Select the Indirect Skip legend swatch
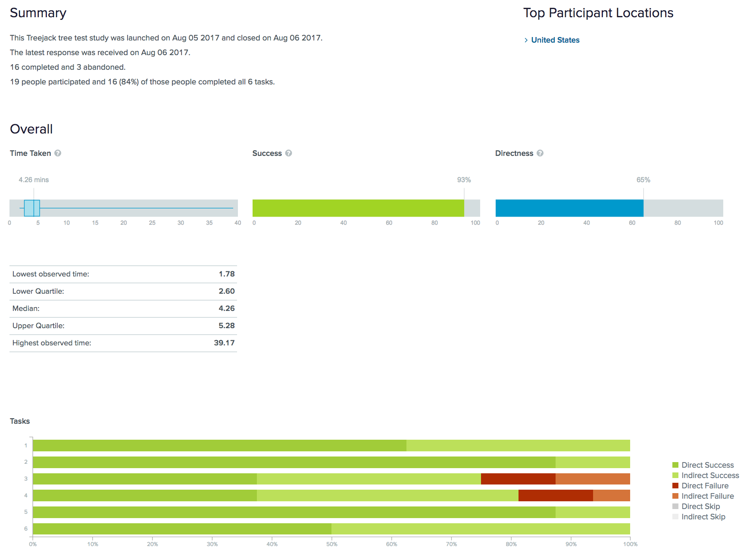 pos(675,517)
